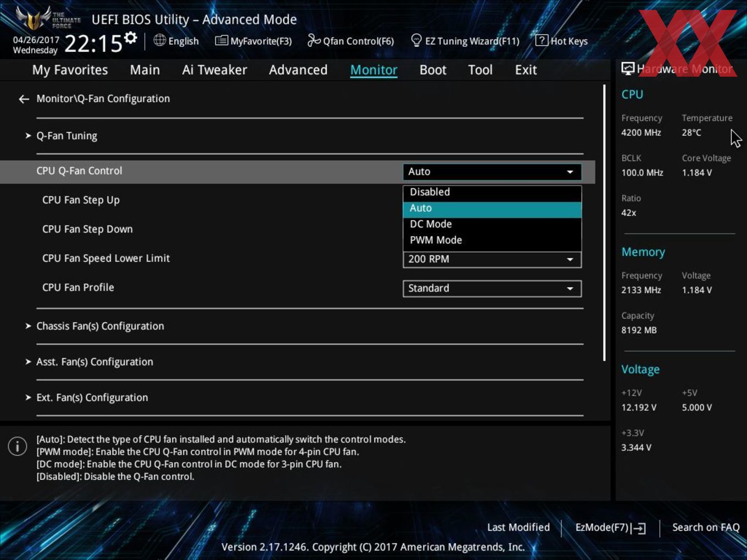Click the Capacity value 8192 MB
Screen dimensions: 747x560
pos(639,330)
